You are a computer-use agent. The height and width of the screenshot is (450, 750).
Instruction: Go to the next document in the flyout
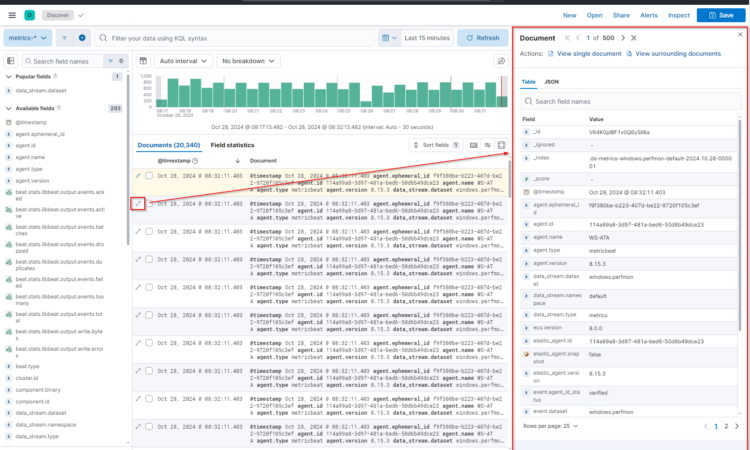[x=623, y=38]
